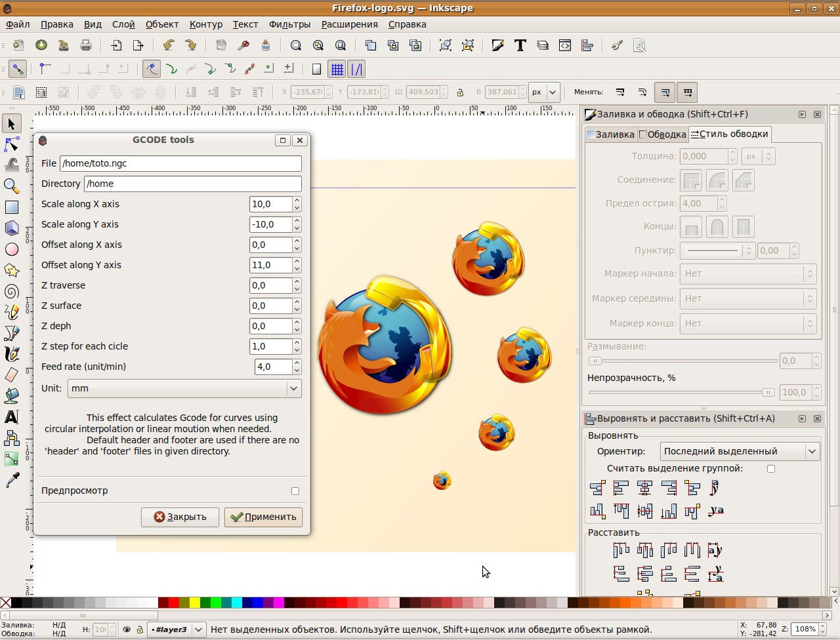This screenshot has width=840, height=640.
Task: Open the #layer3 layer dropdown
Action: pos(177,630)
